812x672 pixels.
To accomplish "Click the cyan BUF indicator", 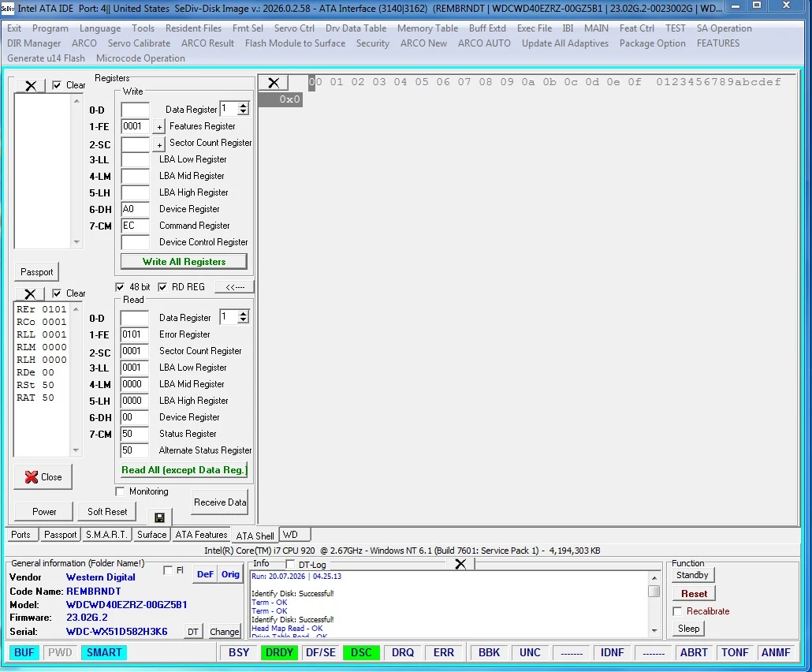I will [x=24, y=652].
